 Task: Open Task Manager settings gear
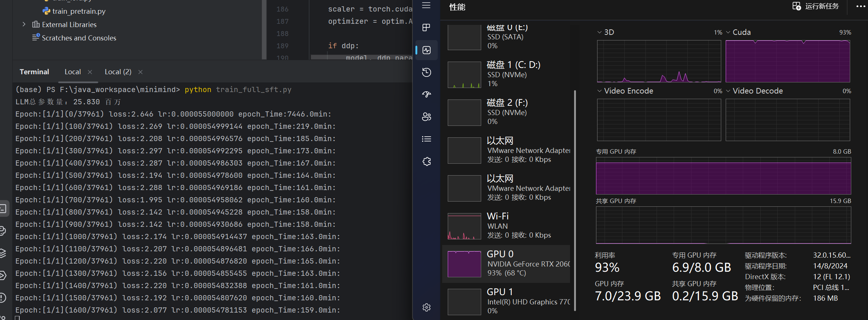tap(426, 307)
